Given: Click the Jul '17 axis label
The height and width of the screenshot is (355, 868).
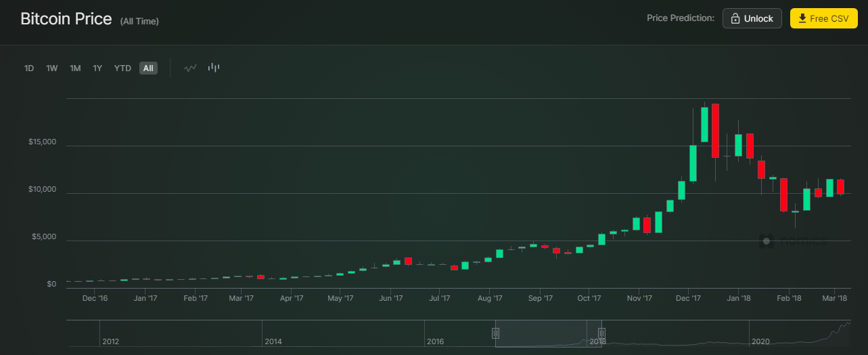Looking at the screenshot, I should coord(440,298).
